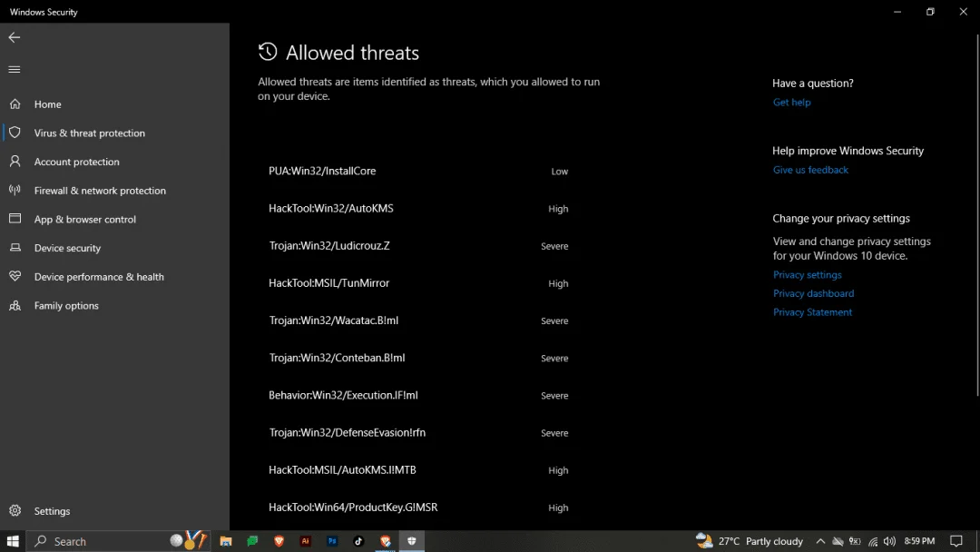Click the vertical scrollbar thumb
980x552 pixels.
pos(977,215)
